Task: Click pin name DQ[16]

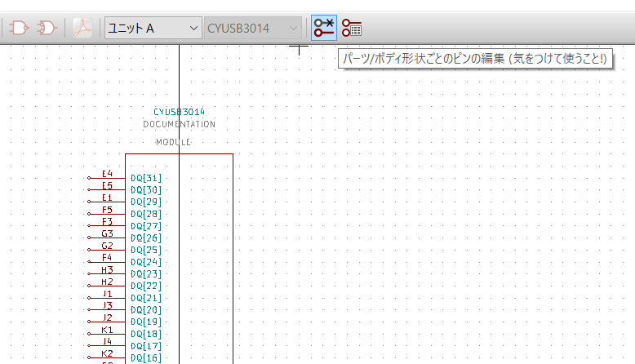Action: point(146,358)
